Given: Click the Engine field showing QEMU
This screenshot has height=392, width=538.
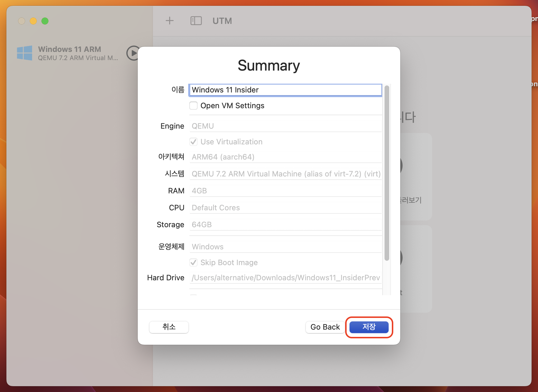Looking at the screenshot, I should coord(286,126).
